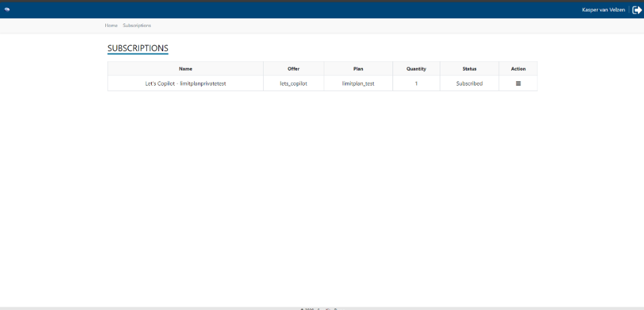Click the quantity value 1 cell
The height and width of the screenshot is (310, 644).
point(417,84)
